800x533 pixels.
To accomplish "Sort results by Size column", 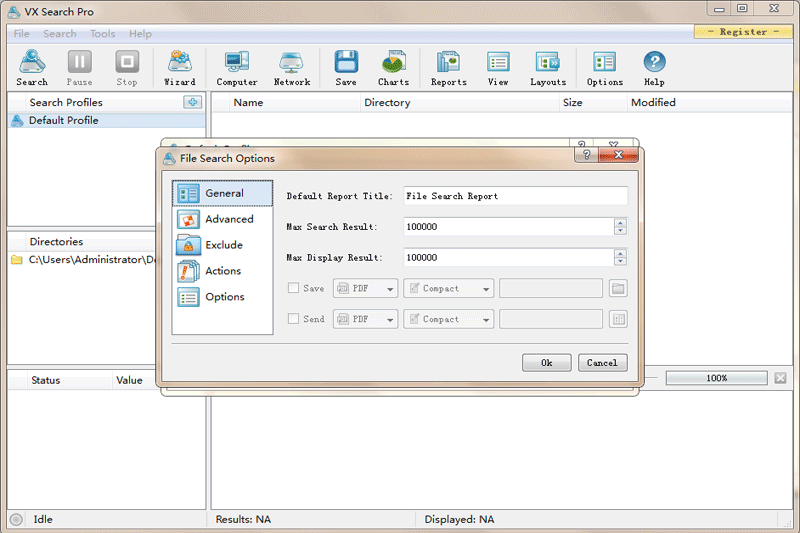I will (593, 103).
